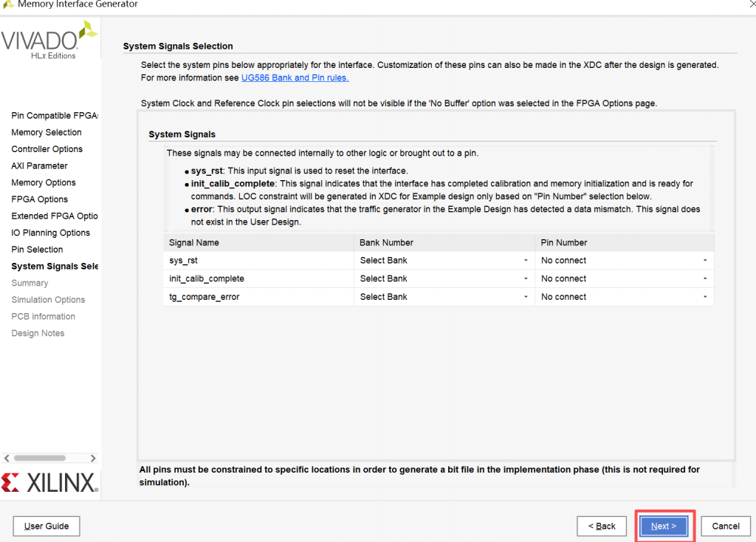Click the Back button
Screen dimensions: 756x542
(x=602, y=526)
